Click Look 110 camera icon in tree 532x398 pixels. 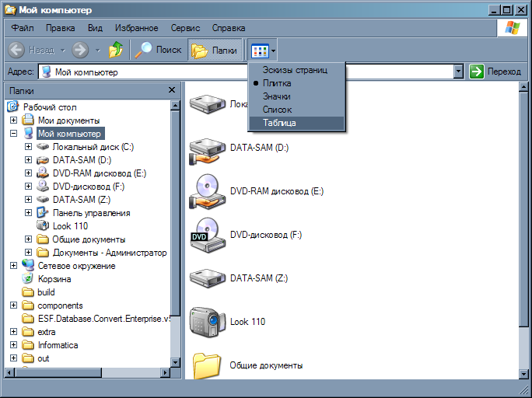(x=43, y=225)
